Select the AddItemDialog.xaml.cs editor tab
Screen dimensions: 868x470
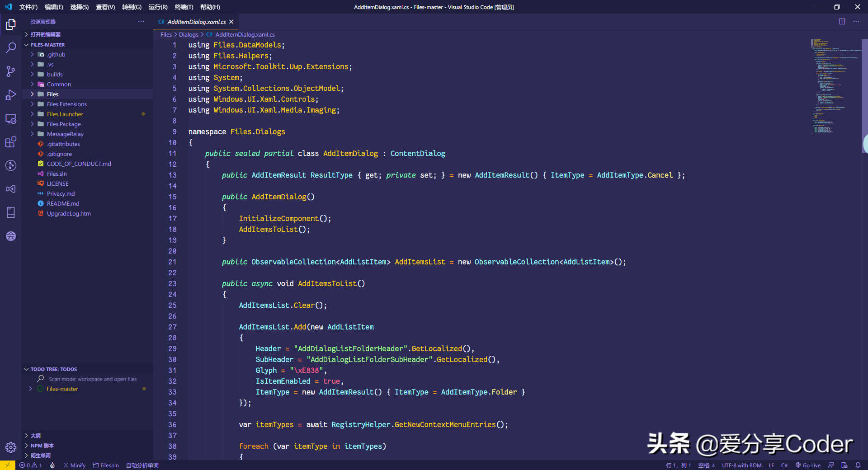click(196, 22)
